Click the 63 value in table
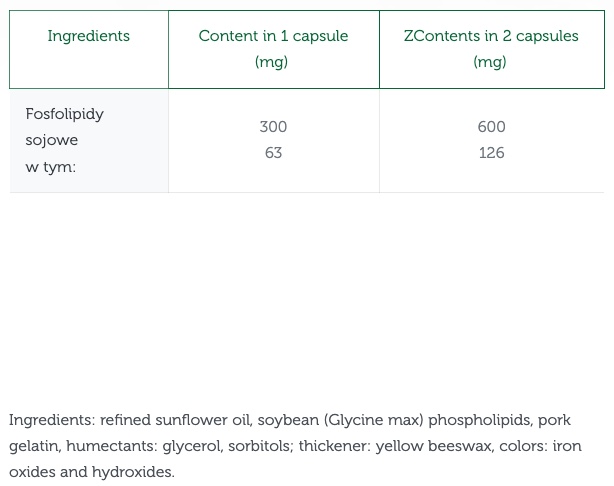Screen dimensions: 614x486 coord(273,153)
